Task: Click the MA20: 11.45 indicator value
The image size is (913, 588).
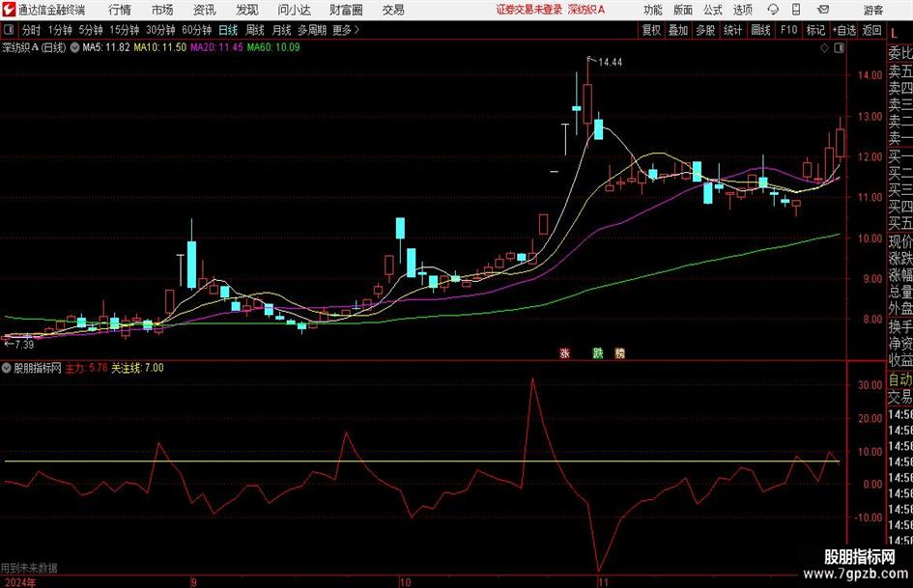Action: (x=216, y=47)
